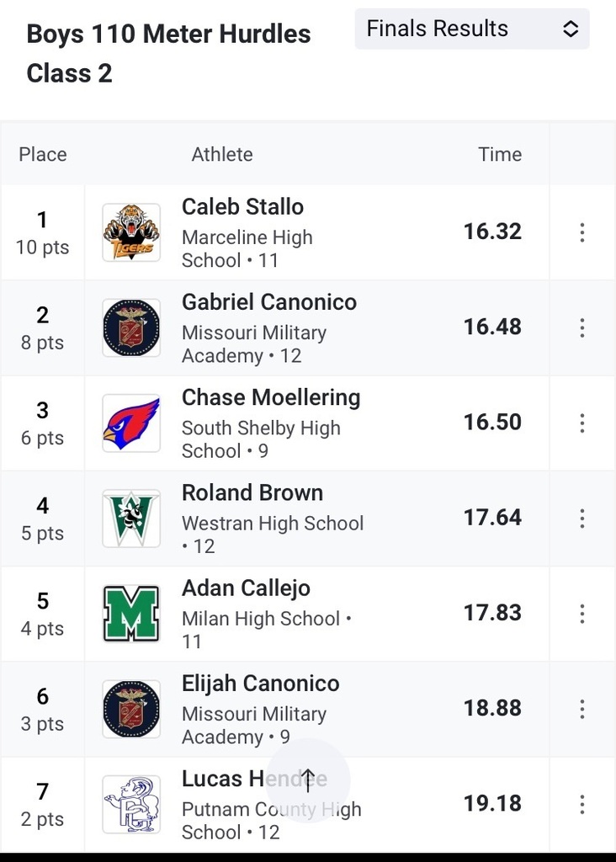Click Missouri Military Academy crest beside Elijah Canonico
616x862 pixels.
click(131, 709)
